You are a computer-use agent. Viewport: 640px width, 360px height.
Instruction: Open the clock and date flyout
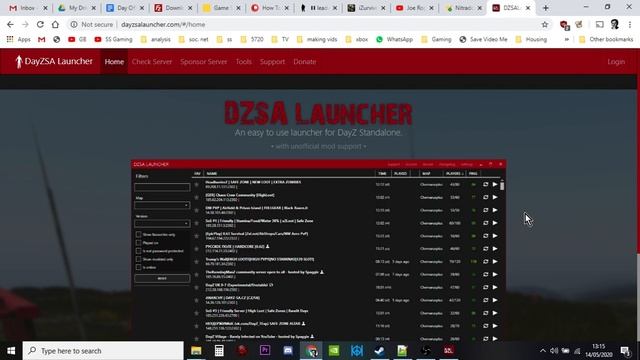coord(599,351)
